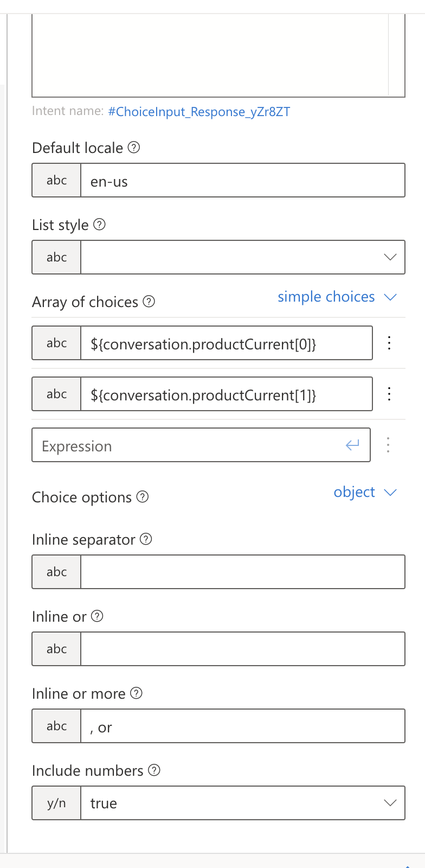This screenshot has width=425, height=868.
Task: Click the abc type icon on the productCurrent[0] choice
Action: pos(56,342)
